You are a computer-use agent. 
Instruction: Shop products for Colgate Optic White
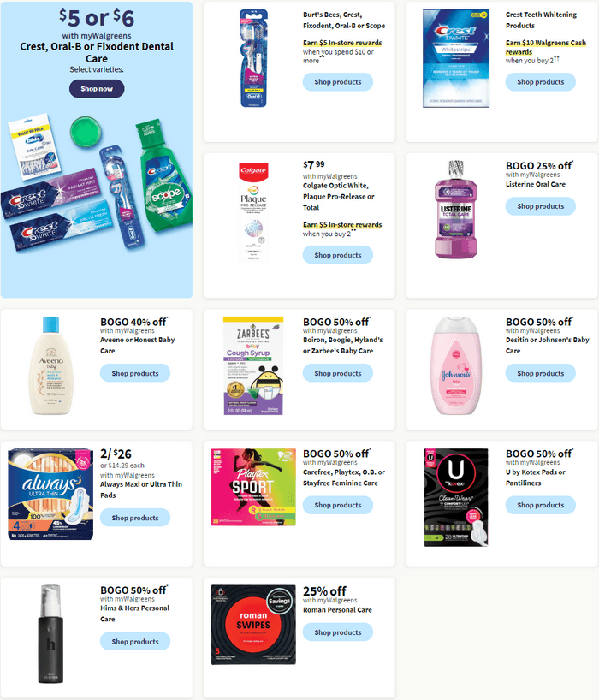(337, 255)
